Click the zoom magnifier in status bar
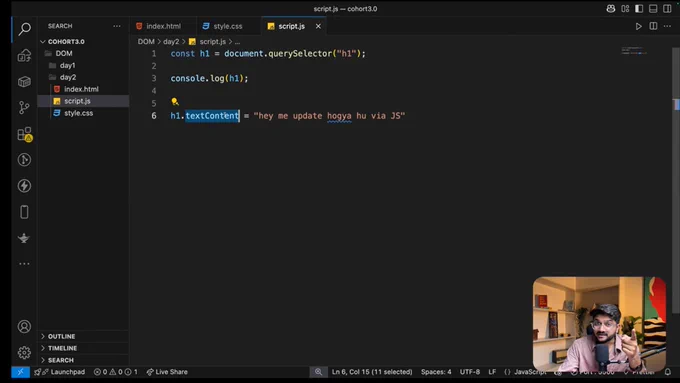This screenshot has width=680, height=383. pos(318,372)
